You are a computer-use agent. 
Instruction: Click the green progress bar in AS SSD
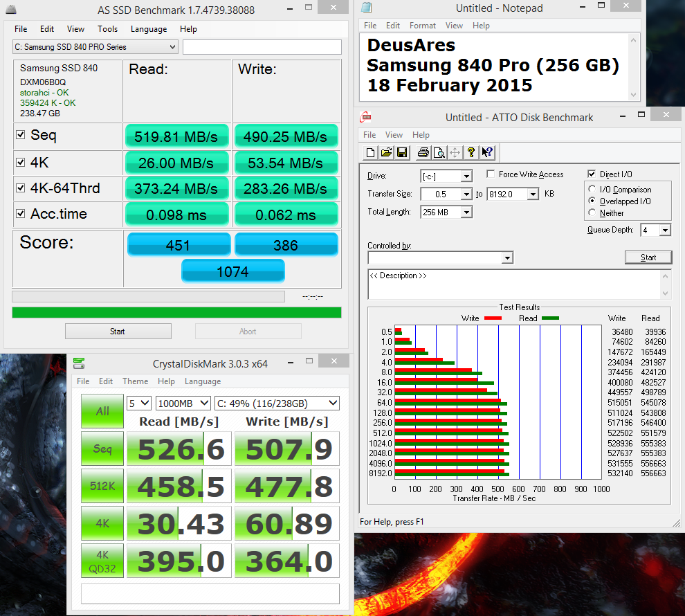[176, 313]
